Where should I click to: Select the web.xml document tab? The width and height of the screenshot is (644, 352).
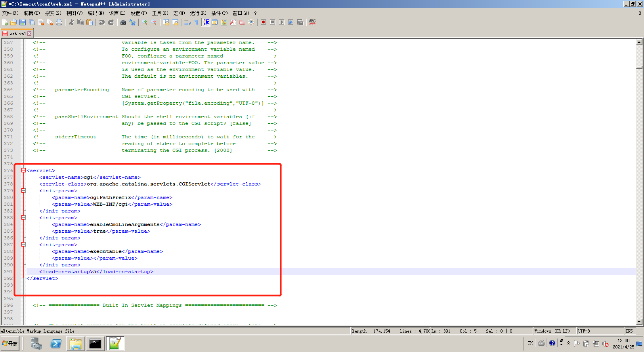(x=17, y=34)
